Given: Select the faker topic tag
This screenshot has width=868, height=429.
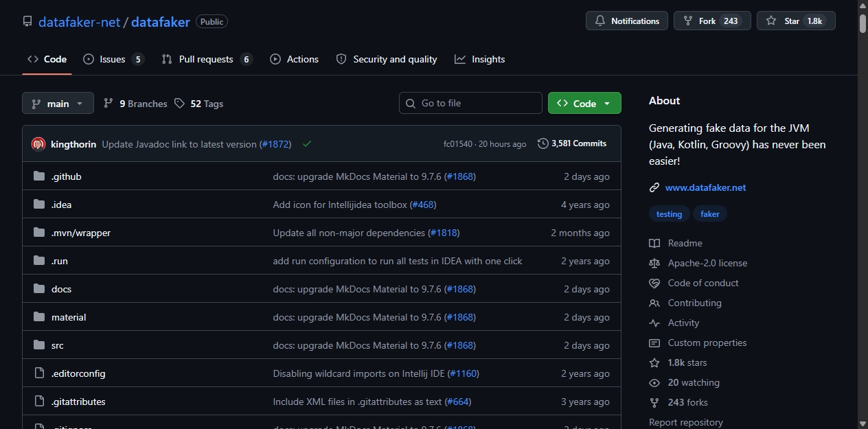Looking at the screenshot, I should tap(710, 214).
